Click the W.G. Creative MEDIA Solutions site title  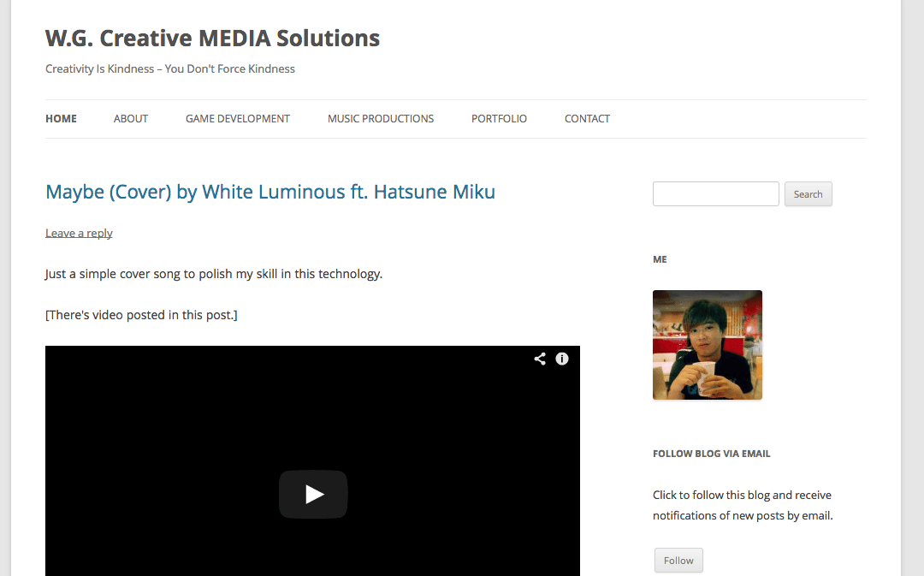tap(213, 39)
